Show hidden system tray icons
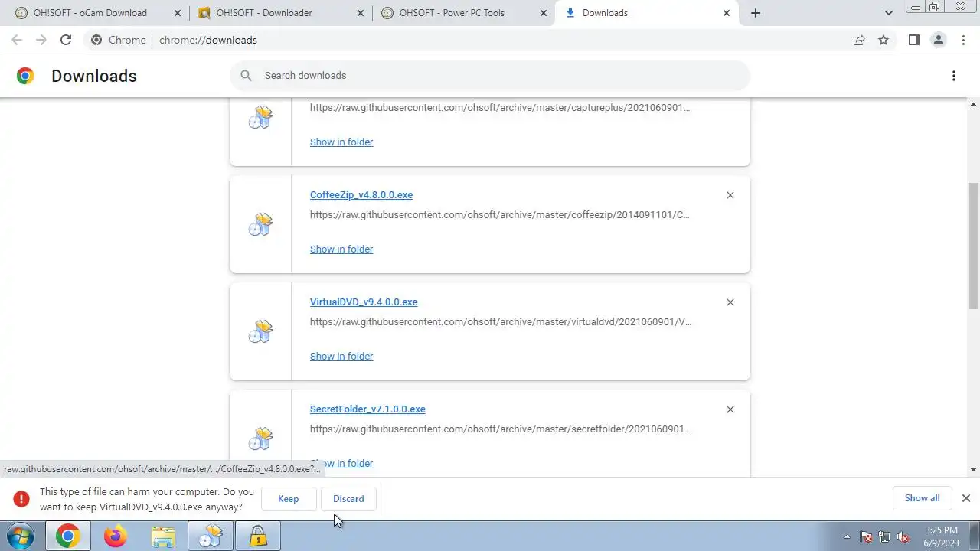Viewport: 980px width, 551px height. (847, 536)
